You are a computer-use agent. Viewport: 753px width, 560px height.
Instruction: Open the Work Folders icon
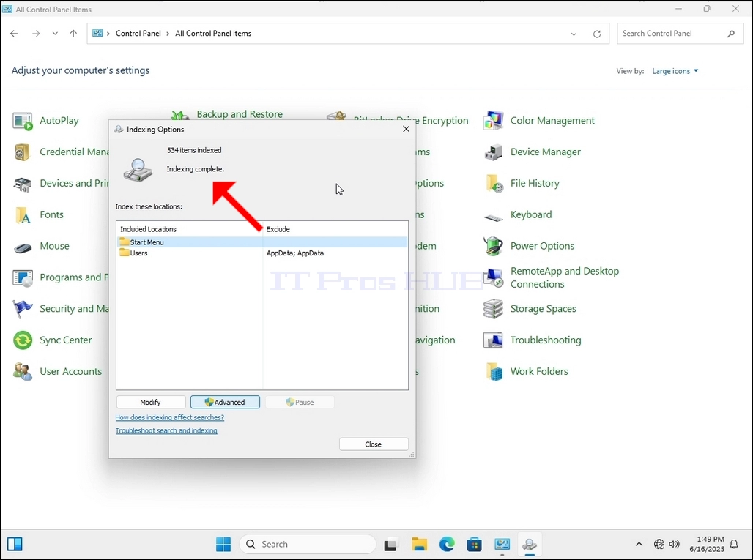coord(493,371)
